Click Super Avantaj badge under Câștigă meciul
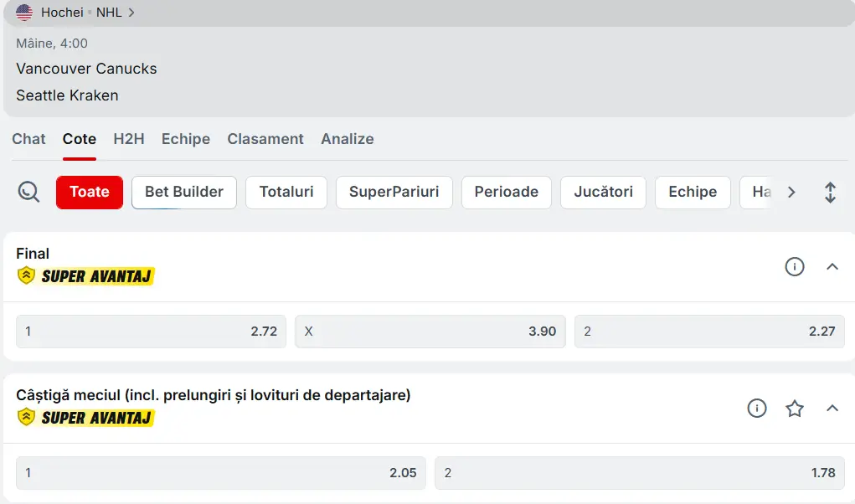 [86, 417]
